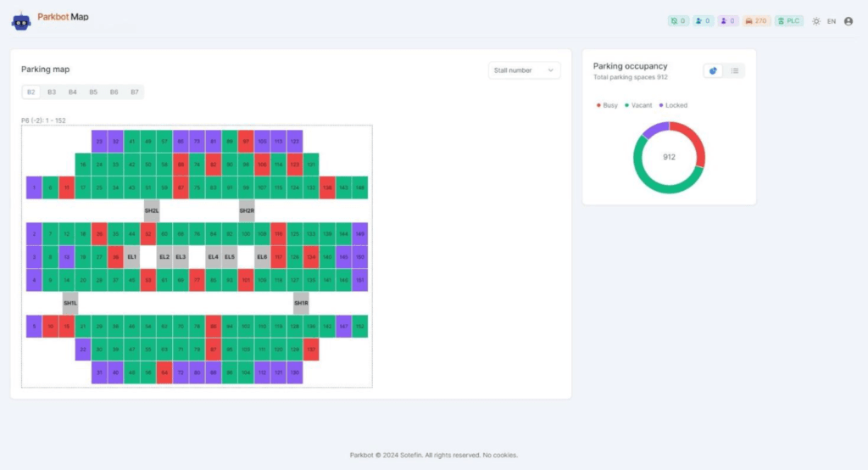Select locked stall 22
The image size is (868, 470).
coord(83,350)
